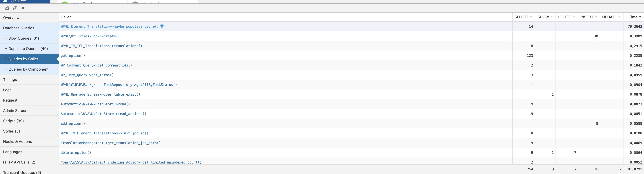Click WPML_Element_Translation->maybe_populate_cache() link

tap(109, 26)
